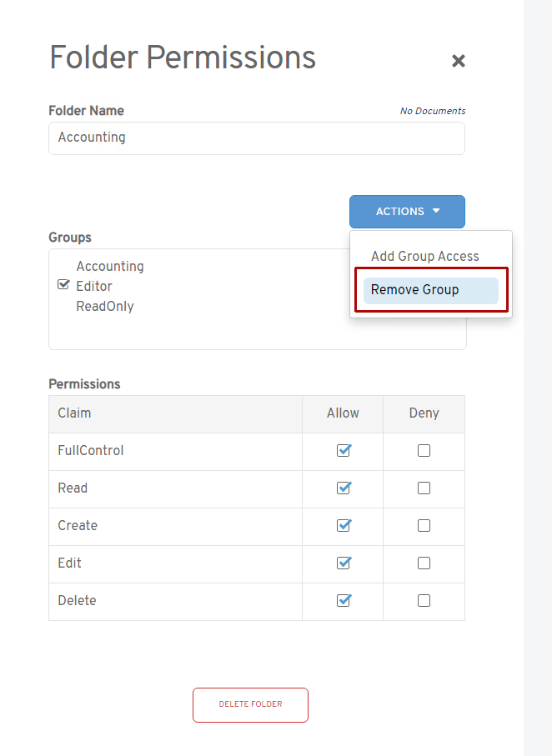
Task: Click the caret arrow on Actions button
Action: pyautogui.click(x=436, y=212)
